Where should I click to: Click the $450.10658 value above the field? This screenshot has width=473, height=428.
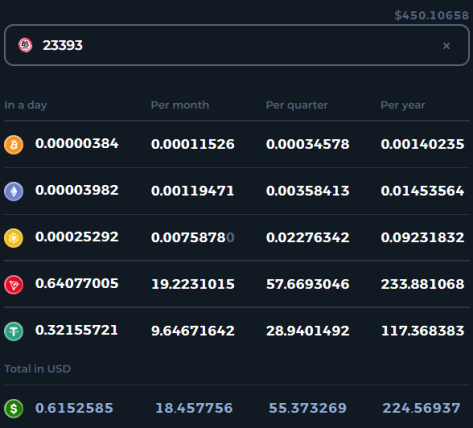pos(431,15)
